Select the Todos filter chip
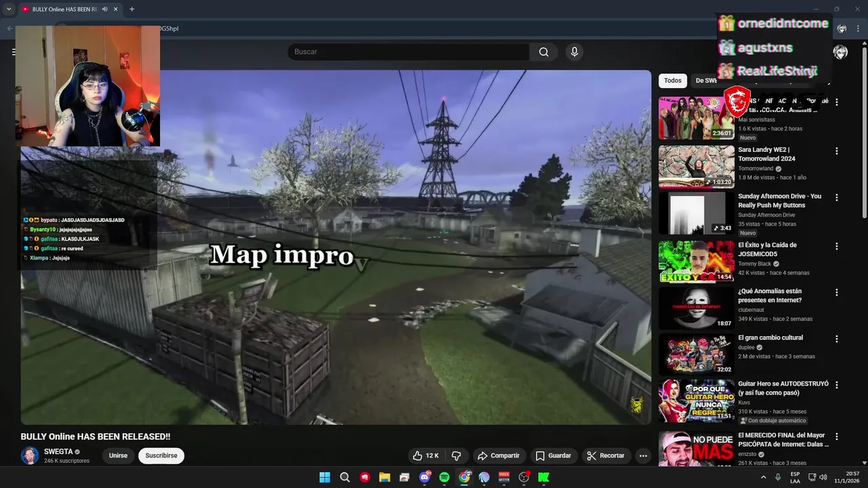The width and height of the screenshot is (868, 488). 673,81
